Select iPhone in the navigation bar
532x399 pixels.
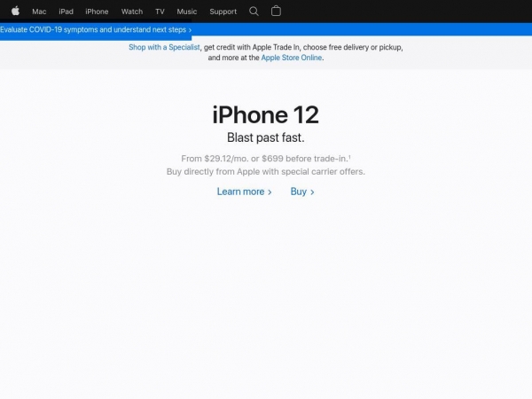[x=97, y=12]
